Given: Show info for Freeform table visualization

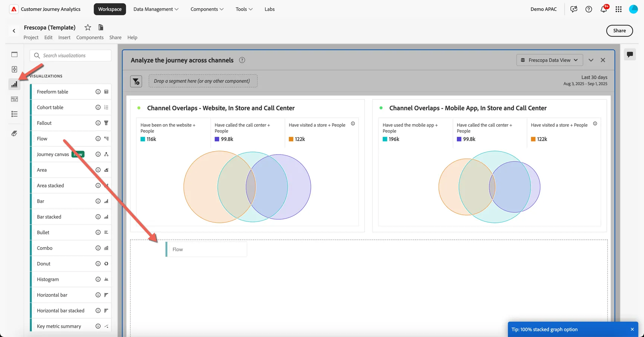Looking at the screenshot, I should [x=98, y=92].
